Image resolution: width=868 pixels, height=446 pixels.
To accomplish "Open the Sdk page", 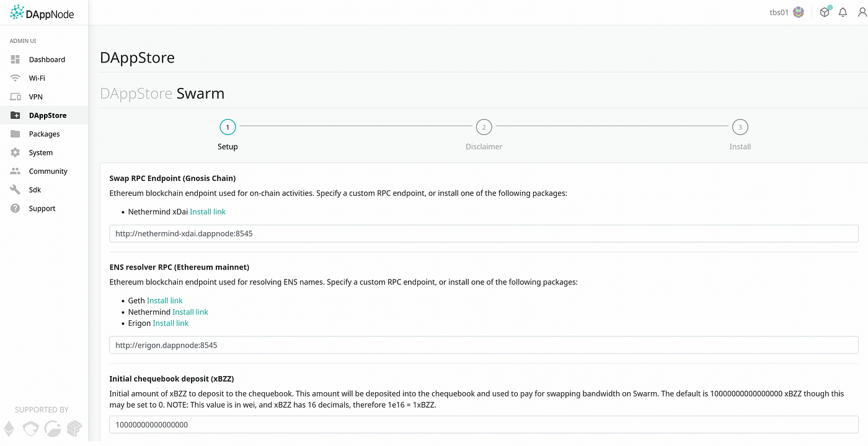I will pyautogui.click(x=44, y=190).
